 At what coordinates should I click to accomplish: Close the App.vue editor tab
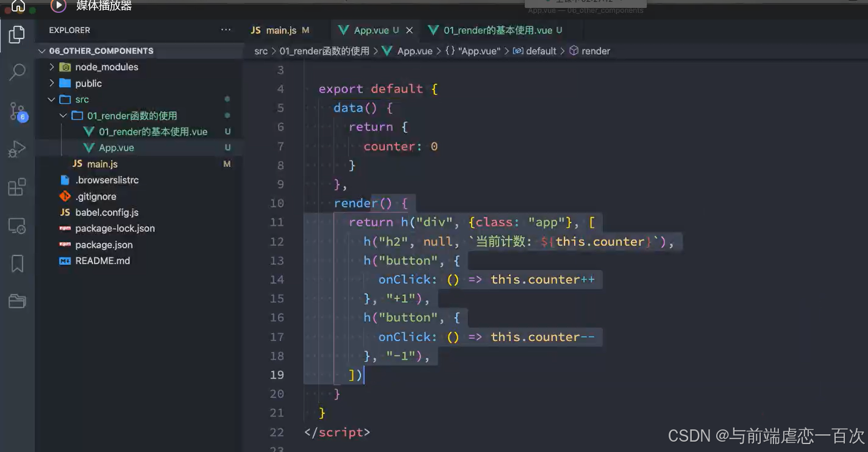(x=410, y=30)
